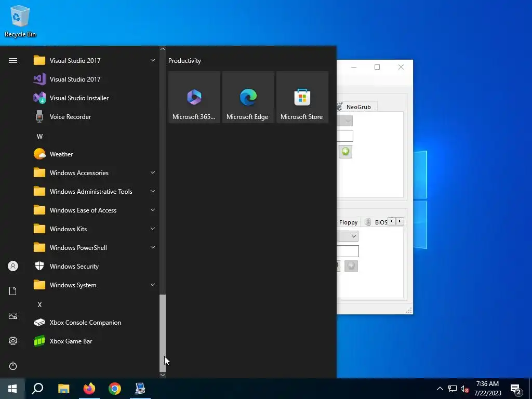The image size is (532, 399).
Task: Expand Windows Ease of Access folder
Action: click(94, 210)
